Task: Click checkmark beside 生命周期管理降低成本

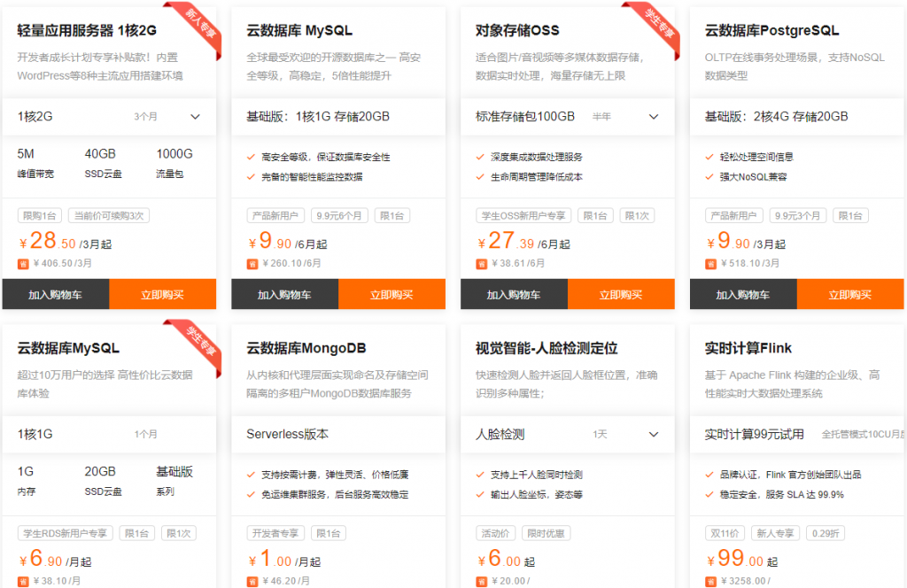Action: tap(480, 177)
